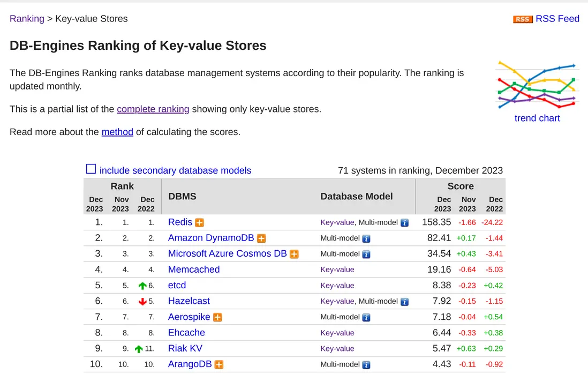Open the method link about calculating scores
Image resolution: width=588 pixels, height=374 pixels.
click(x=117, y=132)
